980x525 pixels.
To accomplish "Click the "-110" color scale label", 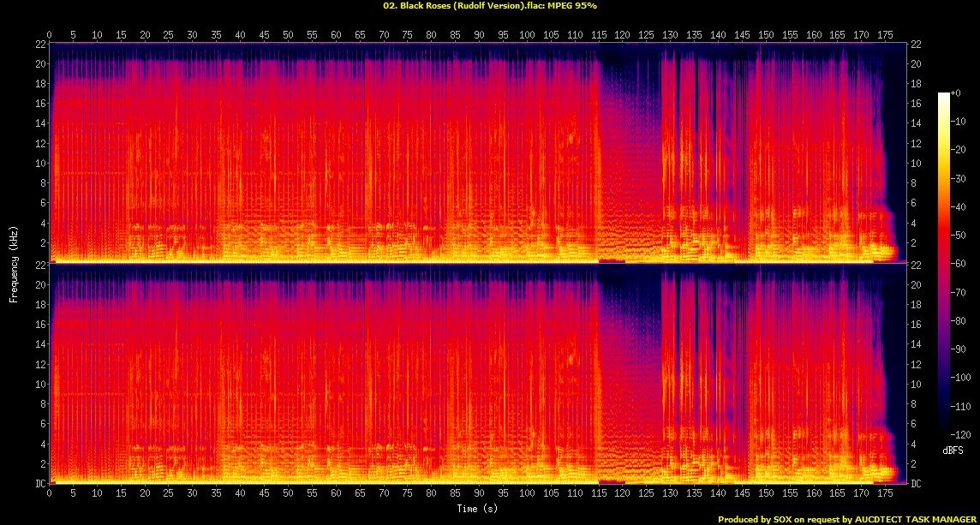I will pyautogui.click(x=959, y=406).
